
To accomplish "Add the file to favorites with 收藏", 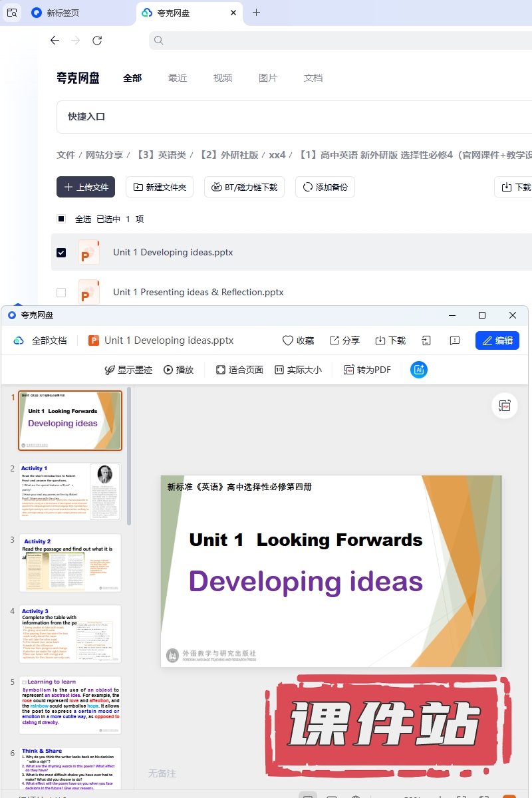I will 298,340.
